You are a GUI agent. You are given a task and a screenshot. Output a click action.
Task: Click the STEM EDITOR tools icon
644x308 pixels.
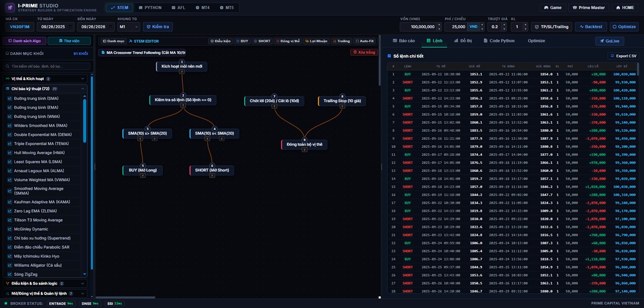pos(130,41)
